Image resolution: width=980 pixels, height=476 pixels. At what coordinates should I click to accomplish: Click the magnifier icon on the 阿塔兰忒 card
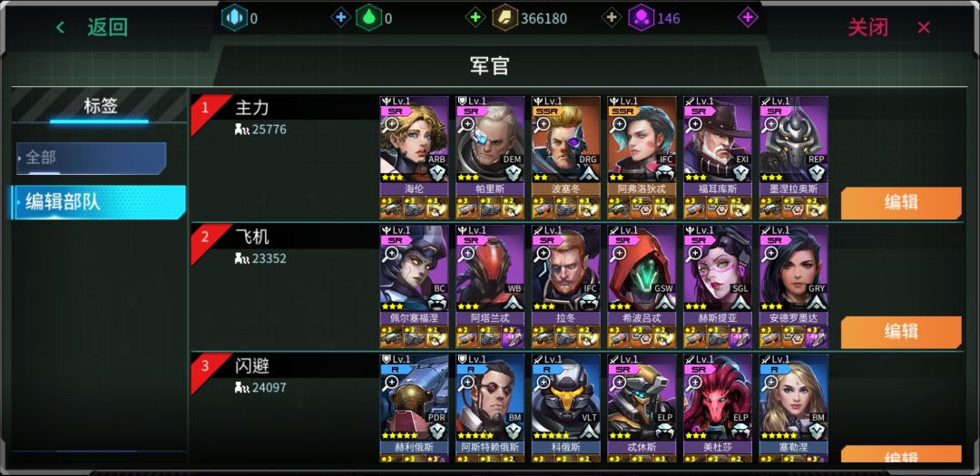click(467, 254)
